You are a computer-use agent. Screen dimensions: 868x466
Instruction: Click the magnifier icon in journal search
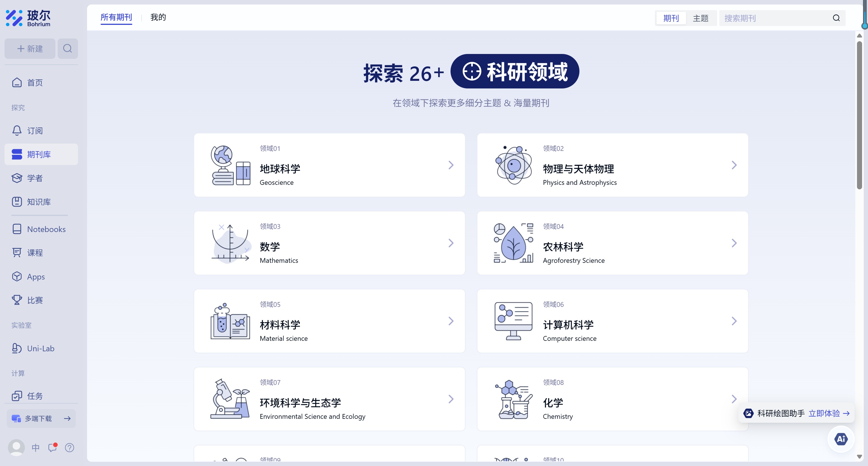(836, 18)
